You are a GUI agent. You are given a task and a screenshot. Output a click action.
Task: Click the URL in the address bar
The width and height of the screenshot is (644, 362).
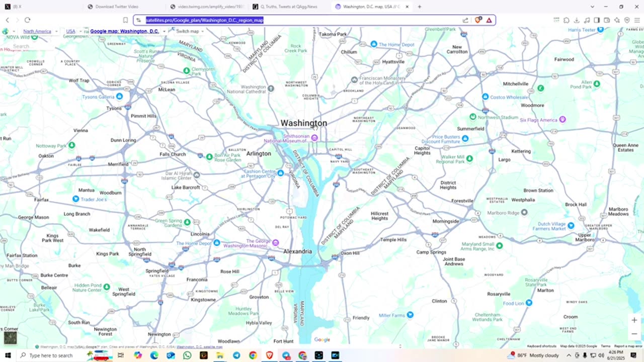(x=205, y=20)
